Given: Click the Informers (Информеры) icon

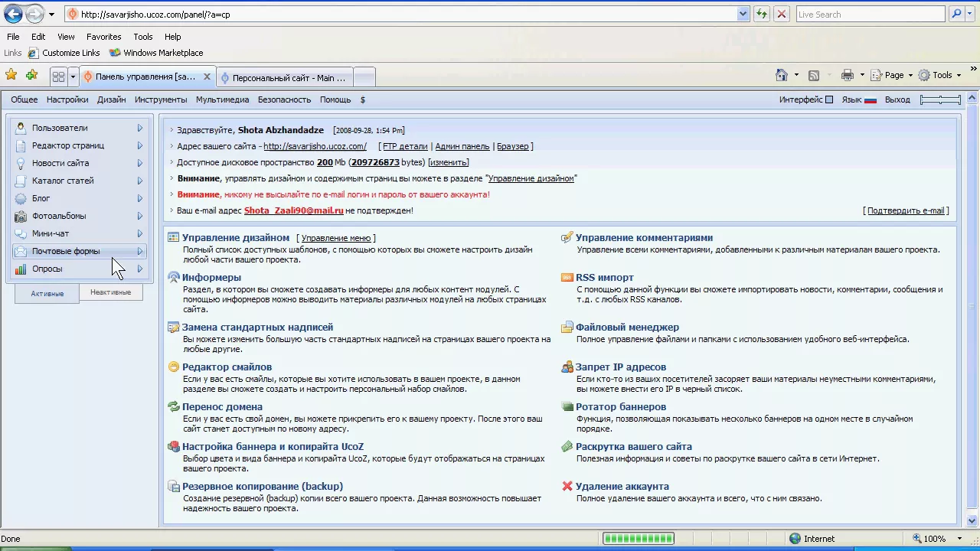Looking at the screenshot, I should tap(174, 277).
